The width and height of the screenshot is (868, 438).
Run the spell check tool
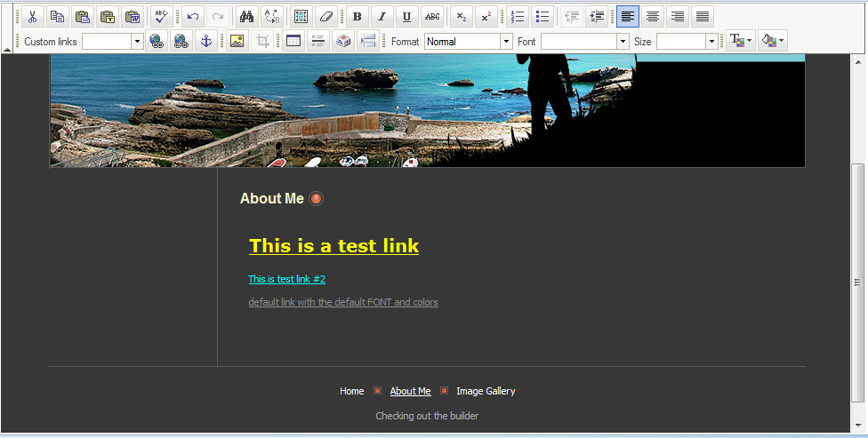pyautogui.click(x=161, y=16)
